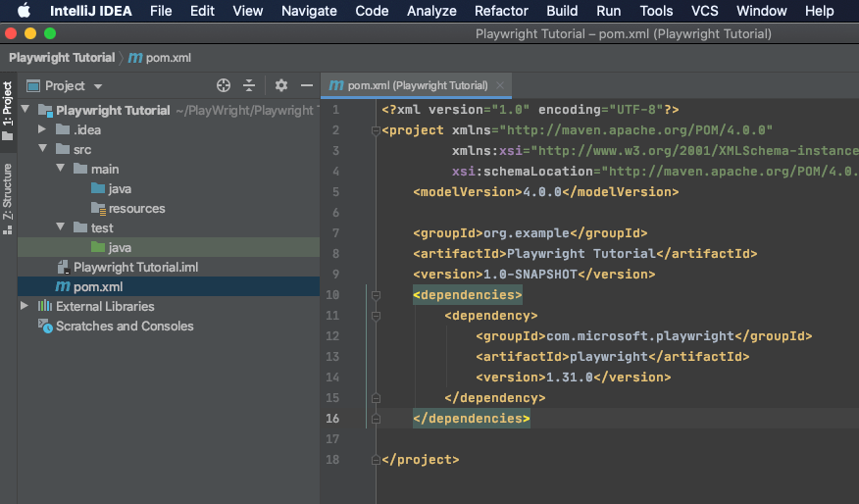Screen dimensions: 859x504
Task: Open the Code menu
Action: (372, 11)
